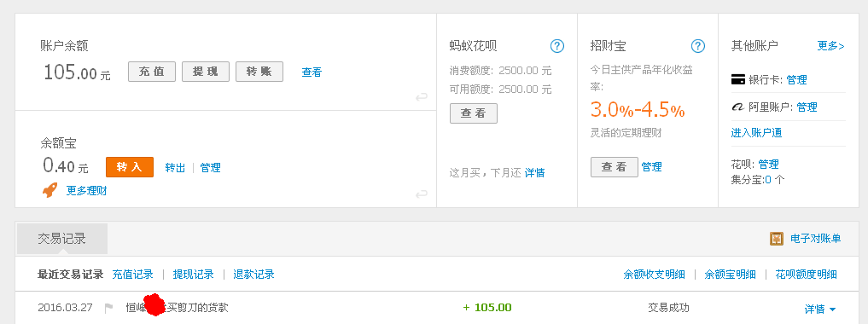Click the 充值 button
This screenshot has width=868, height=324.
[x=152, y=72]
